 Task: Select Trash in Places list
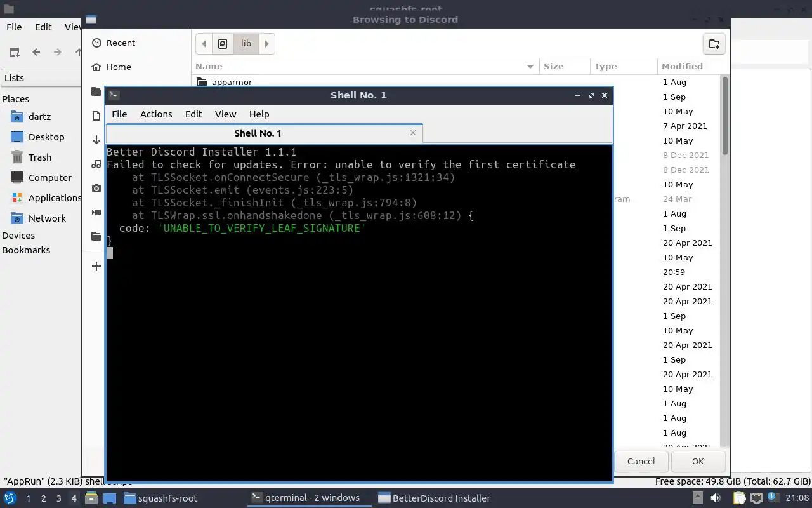pos(40,157)
